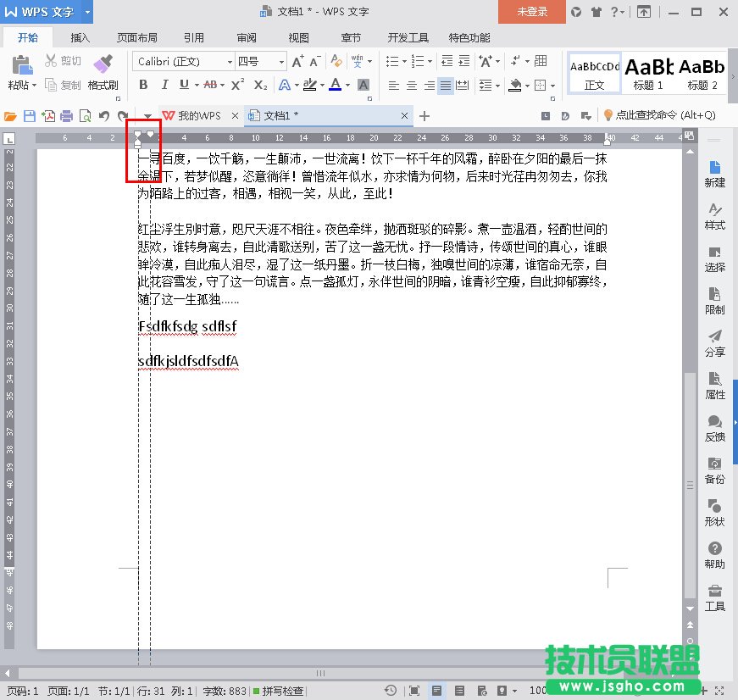The width and height of the screenshot is (738, 700).
Task: Apply the 标题 1 heading style
Action: click(648, 73)
